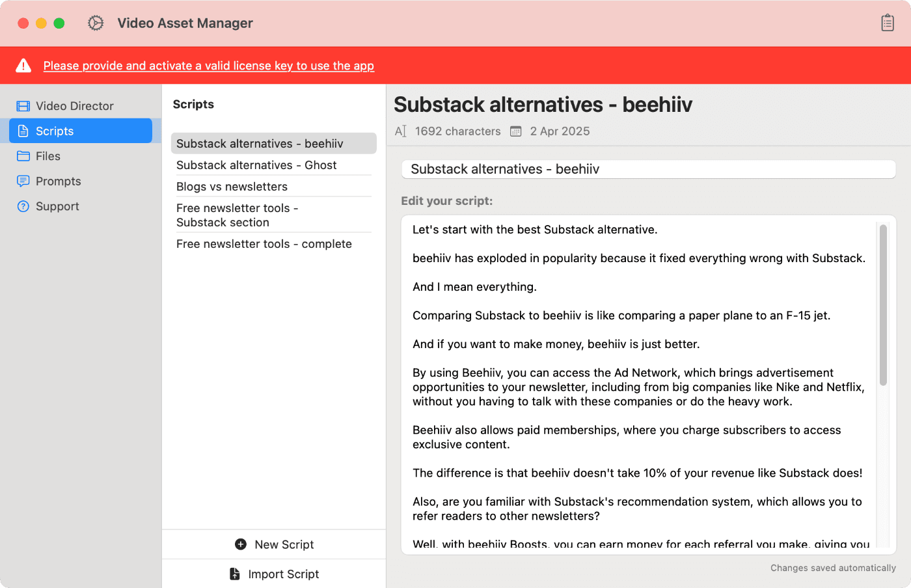911x588 pixels.
Task: Open the license activation link in banner
Action: tap(208, 66)
